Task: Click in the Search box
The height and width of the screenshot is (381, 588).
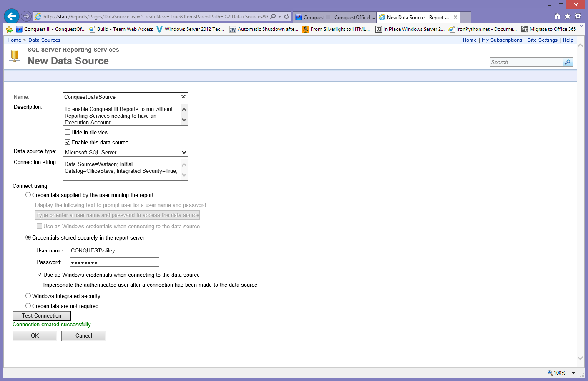Action: click(x=526, y=62)
